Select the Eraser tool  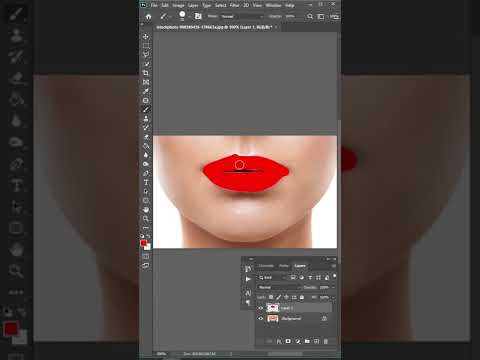(146, 137)
